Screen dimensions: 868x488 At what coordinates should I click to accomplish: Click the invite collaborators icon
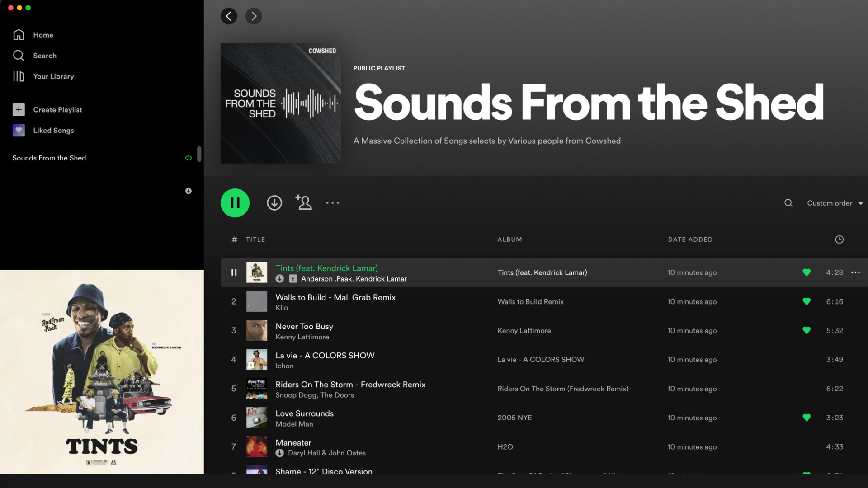pyautogui.click(x=304, y=202)
